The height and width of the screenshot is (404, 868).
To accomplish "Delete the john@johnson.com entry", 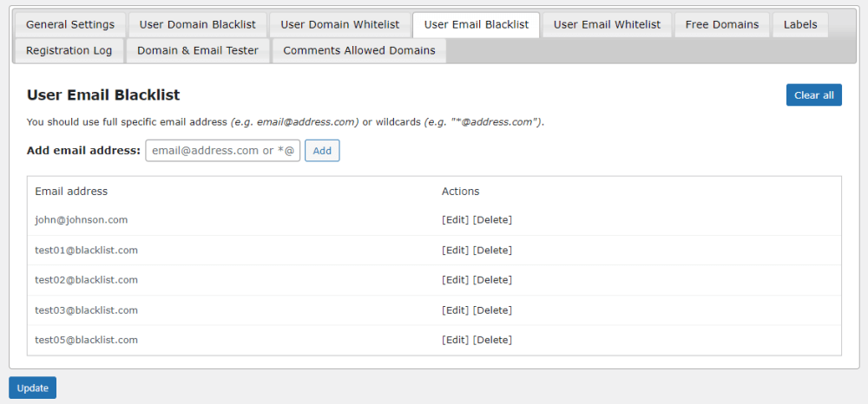I will pyautogui.click(x=492, y=220).
